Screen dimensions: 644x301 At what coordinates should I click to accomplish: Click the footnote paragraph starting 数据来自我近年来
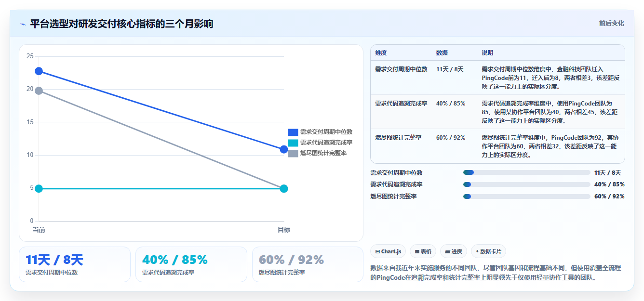496,273
